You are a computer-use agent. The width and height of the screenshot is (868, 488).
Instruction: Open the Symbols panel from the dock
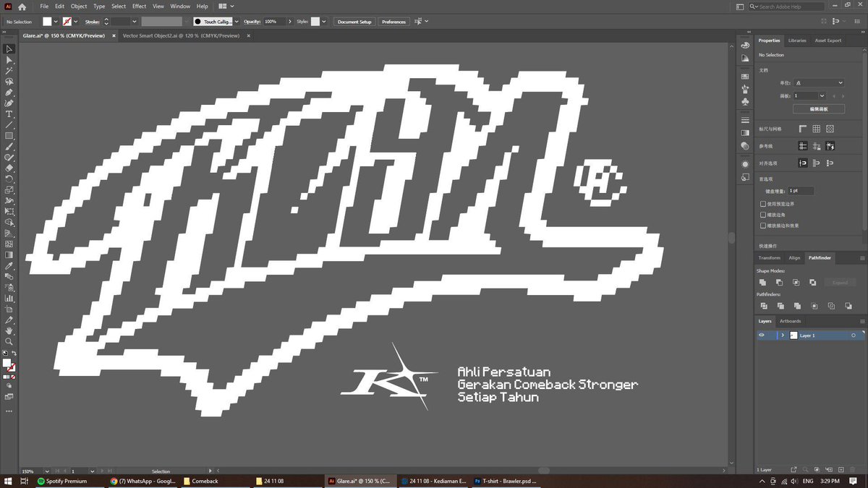[745, 101]
